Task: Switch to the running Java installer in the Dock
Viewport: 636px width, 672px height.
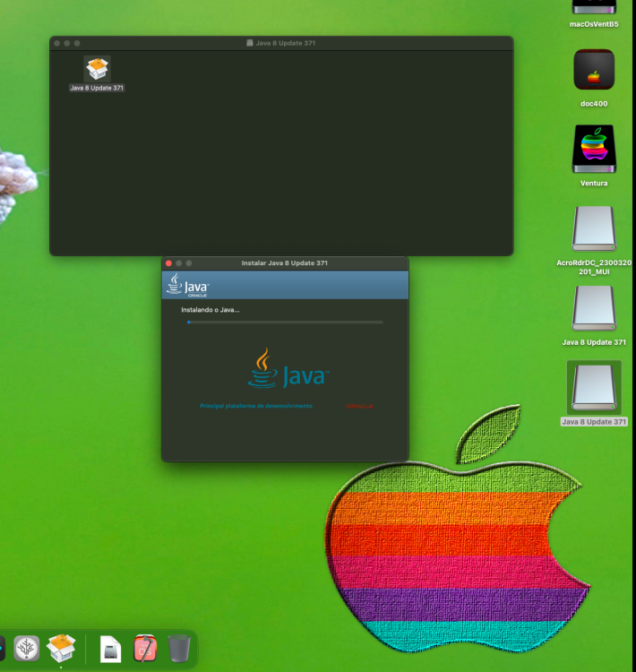Action: pyautogui.click(x=61, y=648)
